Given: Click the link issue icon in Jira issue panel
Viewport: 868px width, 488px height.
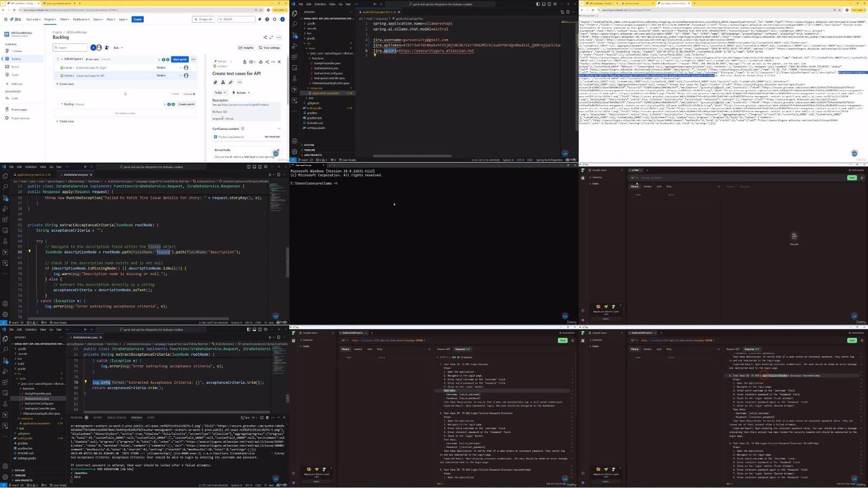Looking at the screenshot, I should point(231,83).
